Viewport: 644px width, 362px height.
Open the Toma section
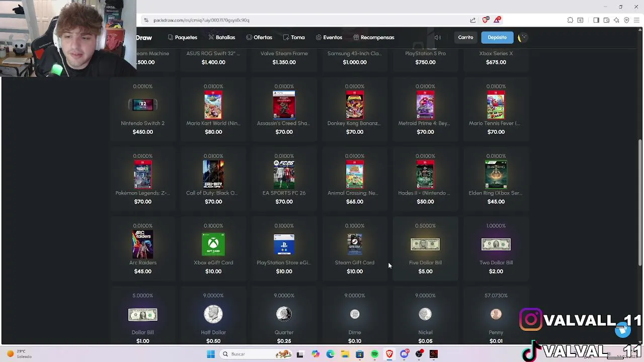click(294, 37)
